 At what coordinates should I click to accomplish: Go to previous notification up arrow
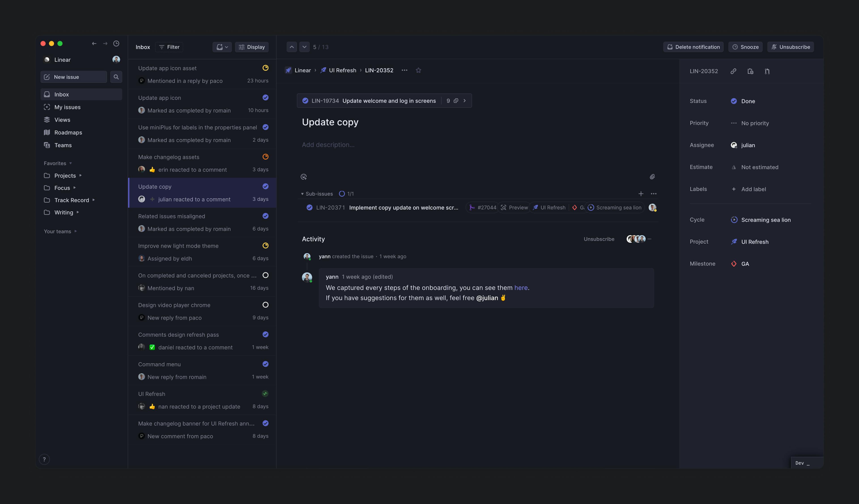[x=291, y=47]
